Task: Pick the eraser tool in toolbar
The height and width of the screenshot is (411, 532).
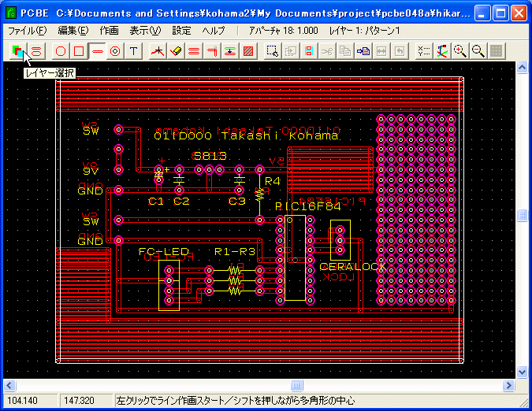Action: (176, 50)
